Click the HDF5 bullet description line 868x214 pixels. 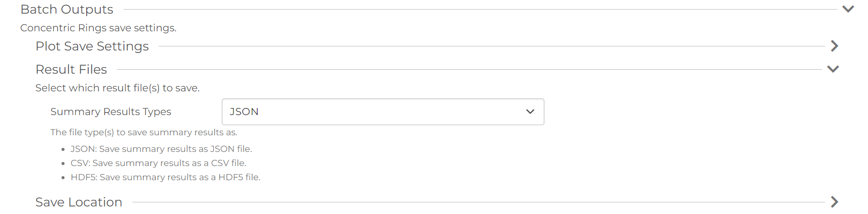tap(165, 177)
